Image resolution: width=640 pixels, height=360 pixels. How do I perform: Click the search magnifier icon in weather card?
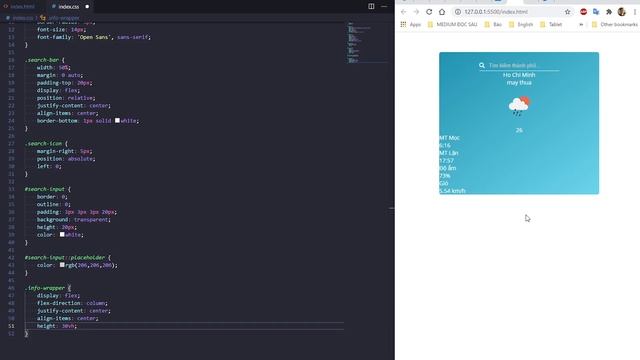coord(482,65)
